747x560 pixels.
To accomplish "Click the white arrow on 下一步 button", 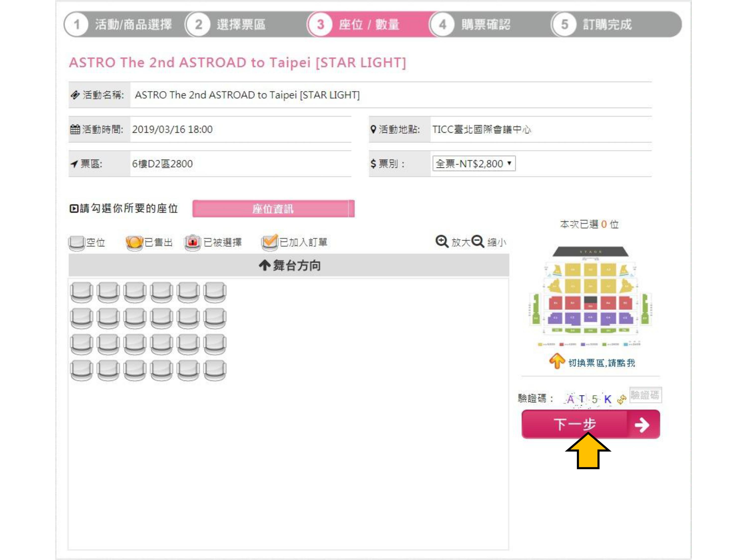I will click(x=642, y=425).
